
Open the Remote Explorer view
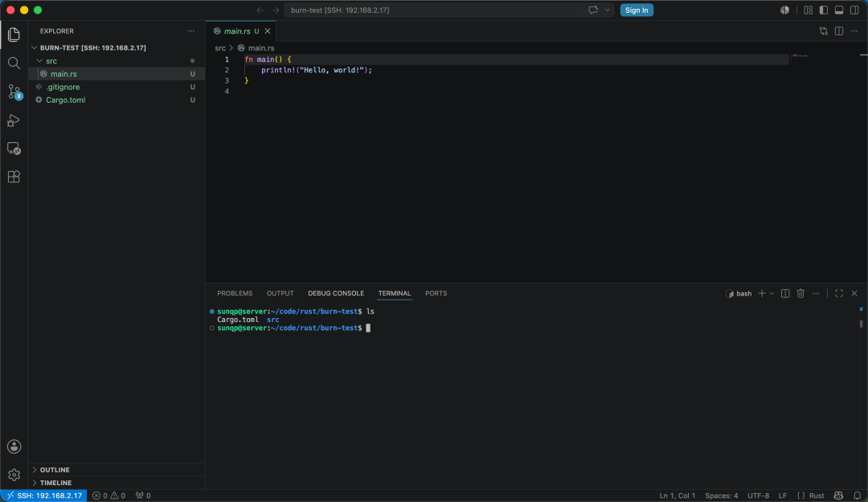coord(14,149)
